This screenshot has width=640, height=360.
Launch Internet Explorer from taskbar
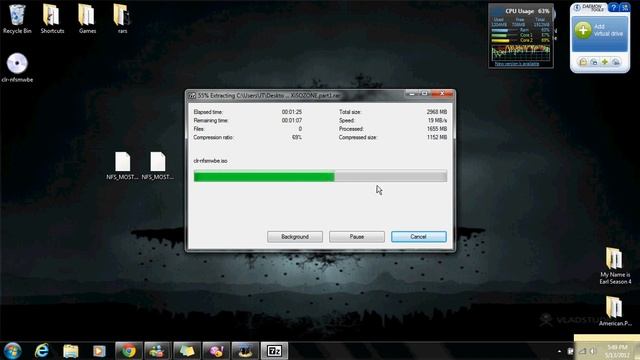coord(42,351)
